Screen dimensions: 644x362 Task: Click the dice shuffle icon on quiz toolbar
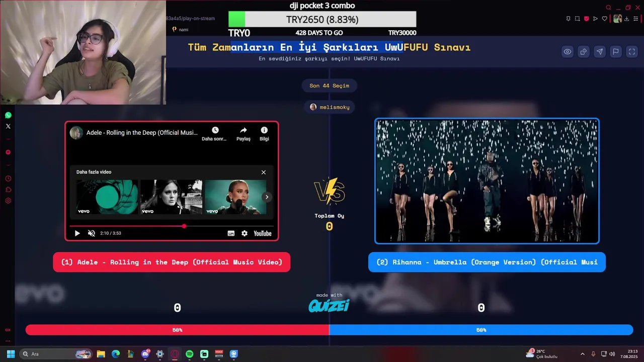click(584, 51)
